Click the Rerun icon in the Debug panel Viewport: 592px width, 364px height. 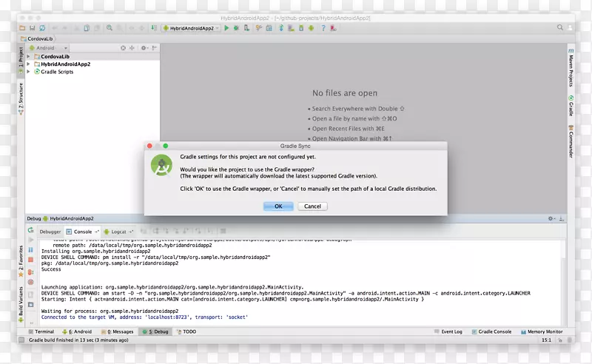(30, 230)
